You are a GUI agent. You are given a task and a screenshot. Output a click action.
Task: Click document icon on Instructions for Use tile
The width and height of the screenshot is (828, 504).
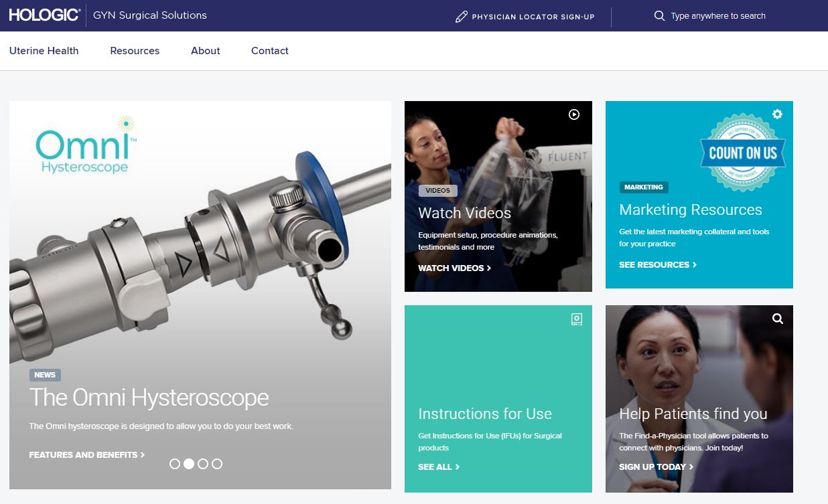[576, 319]
